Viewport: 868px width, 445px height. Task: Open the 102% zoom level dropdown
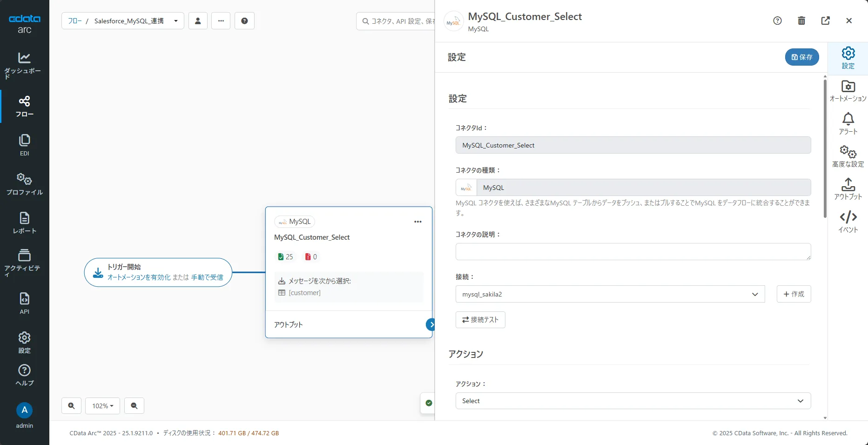[102, 406]
